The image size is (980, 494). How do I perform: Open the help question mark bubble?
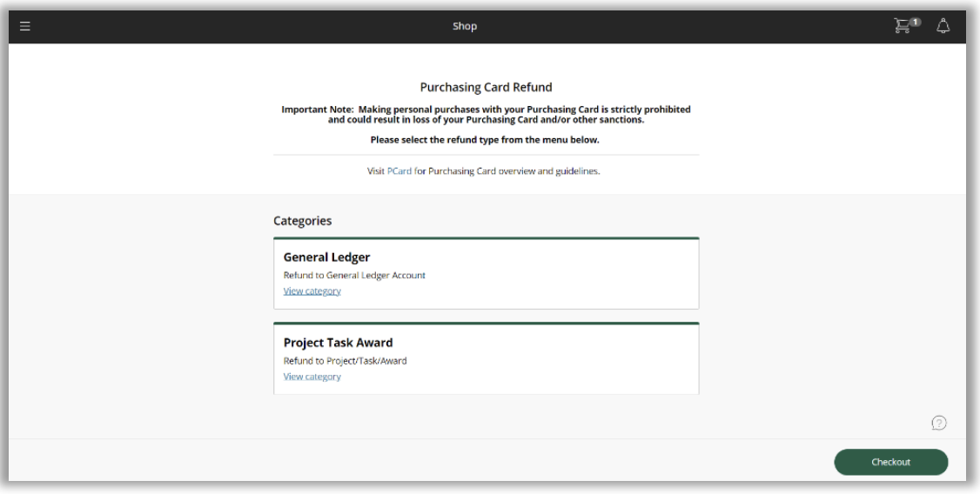coord(939,423)
